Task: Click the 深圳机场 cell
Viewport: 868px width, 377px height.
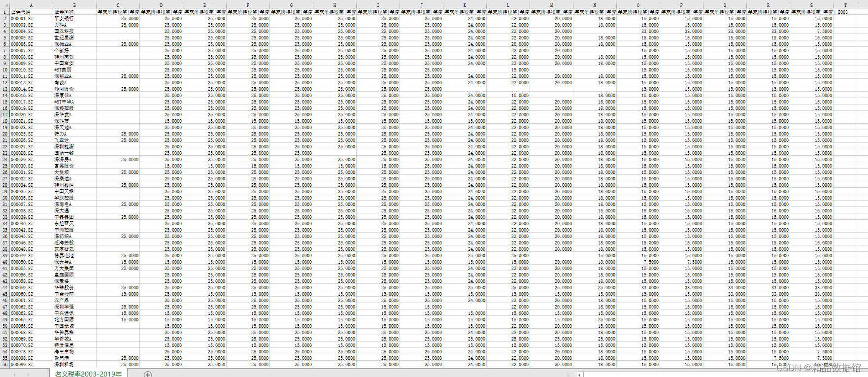Action: [75, 364]
